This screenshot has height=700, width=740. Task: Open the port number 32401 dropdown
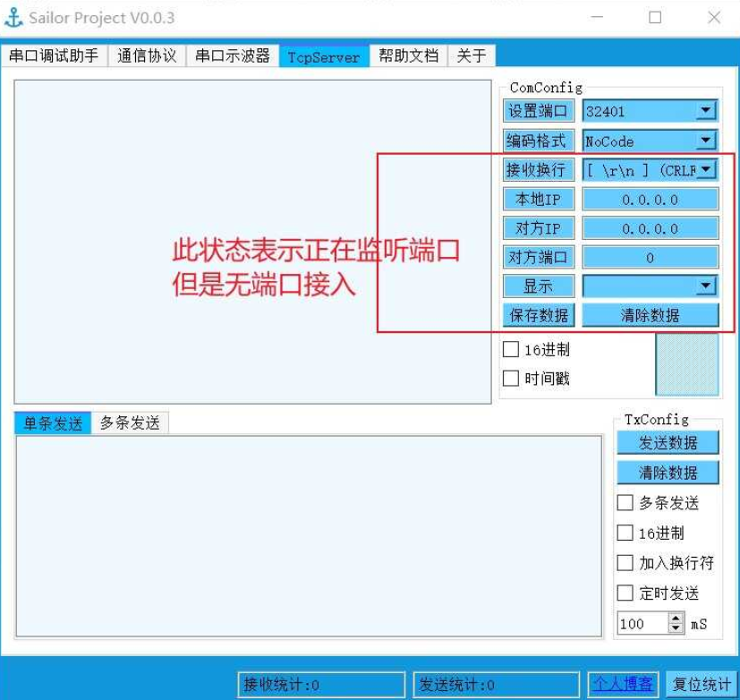(707, 111)
